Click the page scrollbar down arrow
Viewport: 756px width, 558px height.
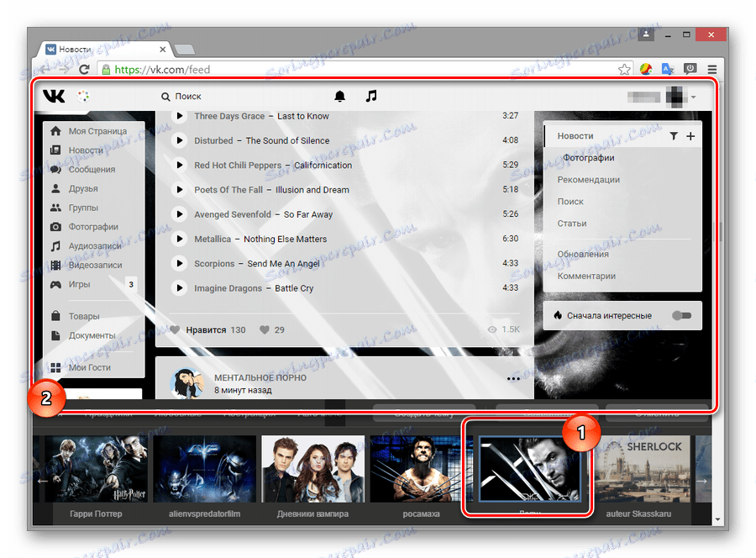pos(718,519)
